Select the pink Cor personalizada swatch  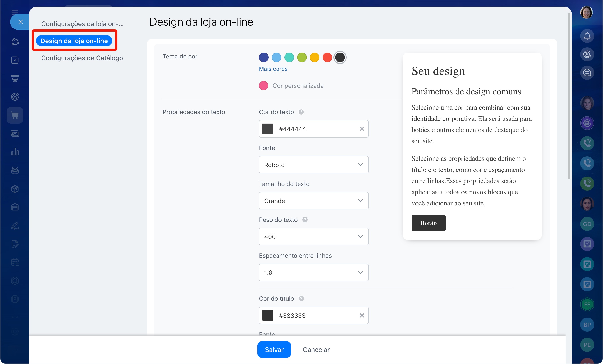264,86
